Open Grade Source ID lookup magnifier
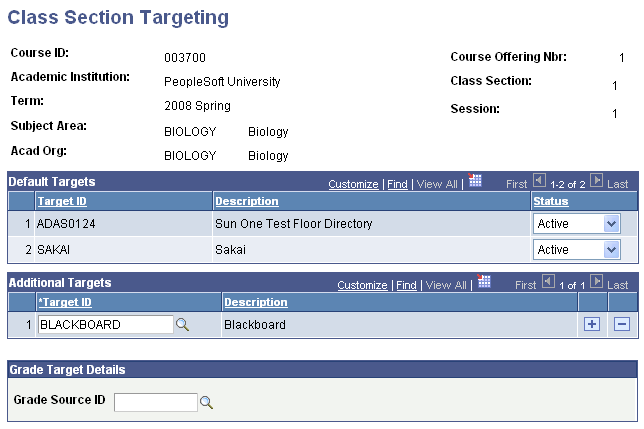Screen dimensions: 644x429 pos(206,402)
